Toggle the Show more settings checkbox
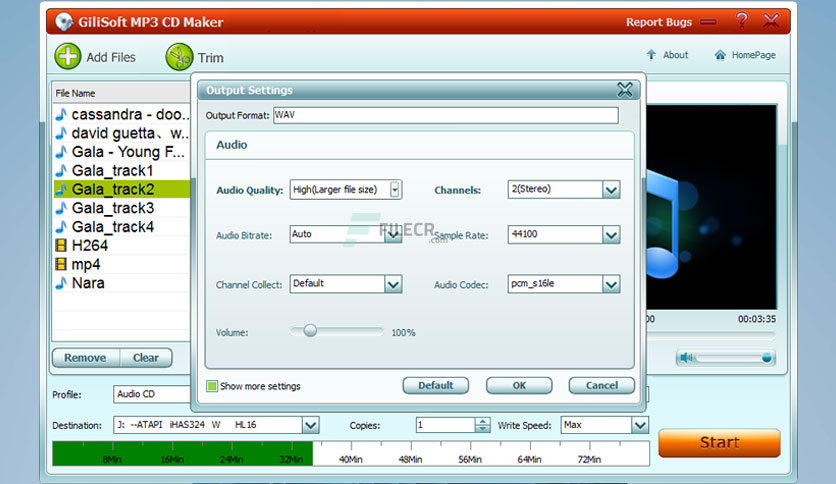The height and width of the screenshot is (484, 836). pyautogui.click(x=212, y=386)
